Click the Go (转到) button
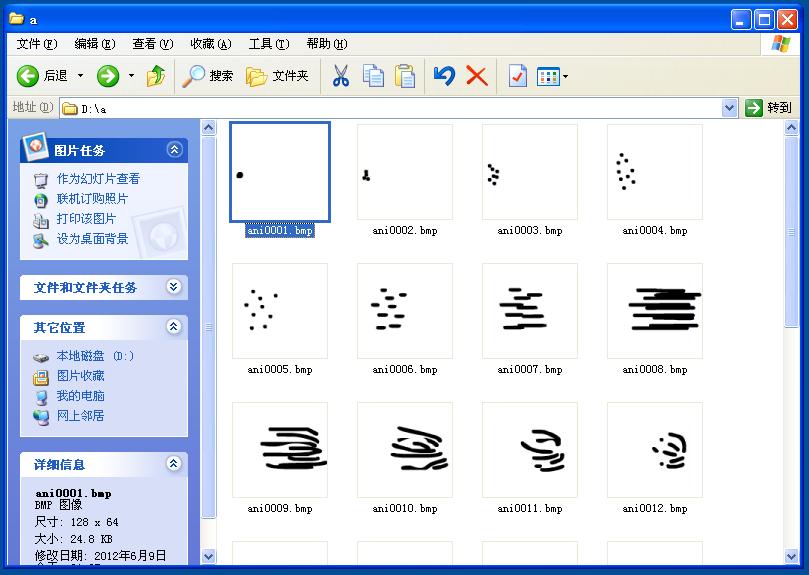This screenshot has width=809, height=575. [768, 108]
